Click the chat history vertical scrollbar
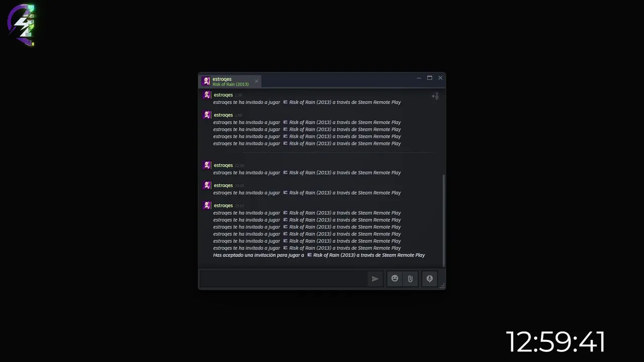This screenshot has width=644, height=362. coord(443,221)
